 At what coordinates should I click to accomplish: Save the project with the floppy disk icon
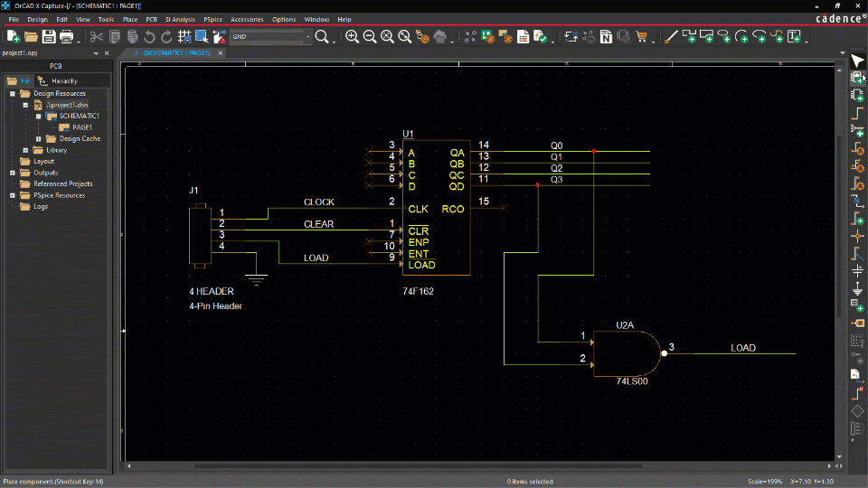tap(49, 37)
